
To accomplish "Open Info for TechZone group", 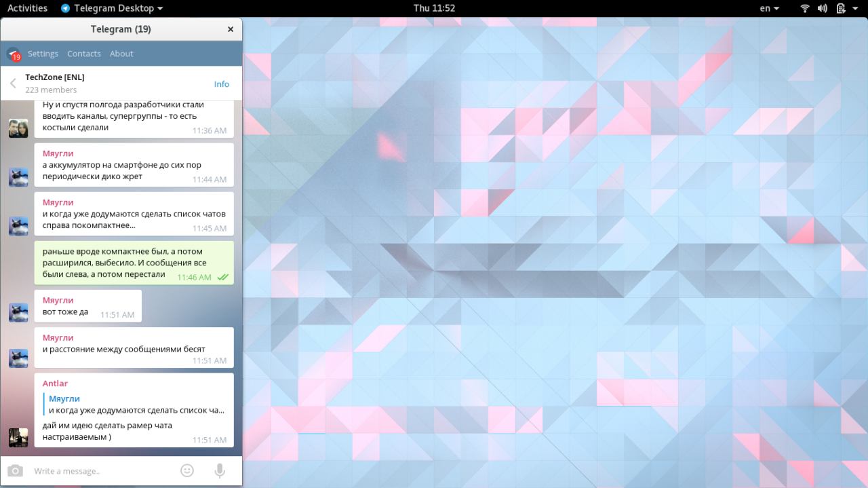I will point(222,84).
